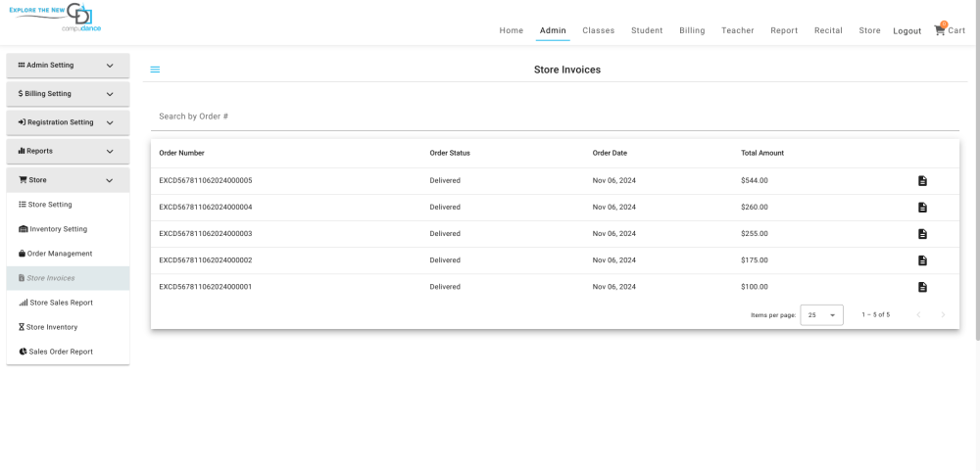
Task: Select order number EXCD567811062024000002
Action: coord(206,260)
